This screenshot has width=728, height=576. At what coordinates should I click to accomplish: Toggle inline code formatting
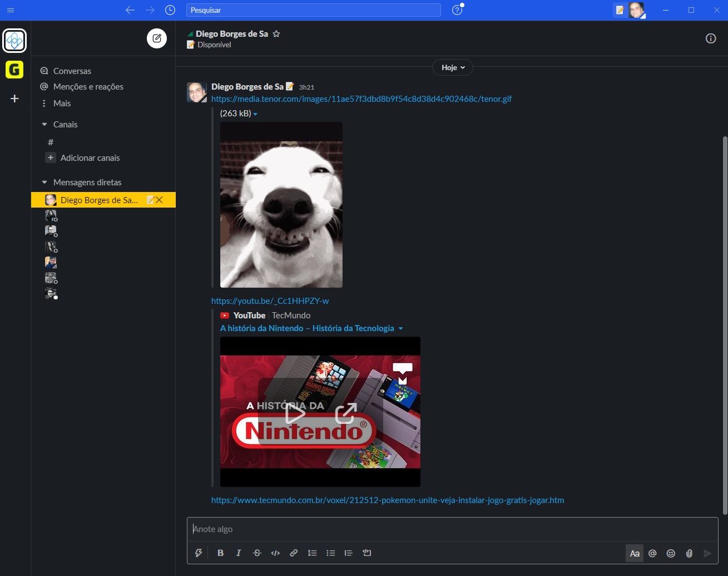point(275,553)
